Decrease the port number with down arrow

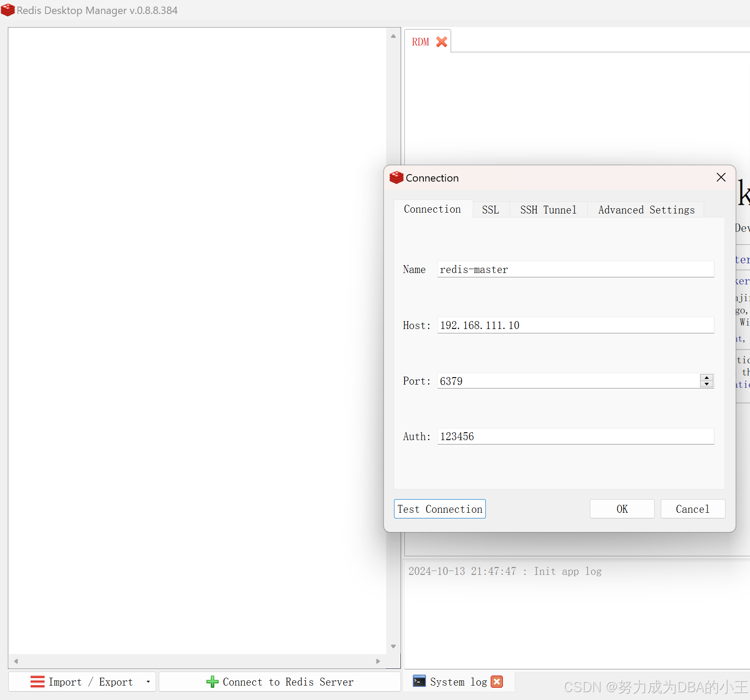[x=707, y=384]
